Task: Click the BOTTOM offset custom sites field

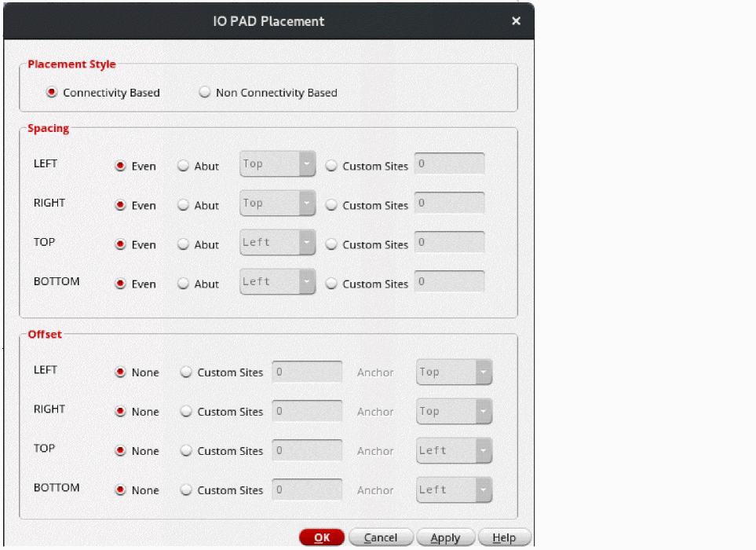Action: (x=307, y=489)
